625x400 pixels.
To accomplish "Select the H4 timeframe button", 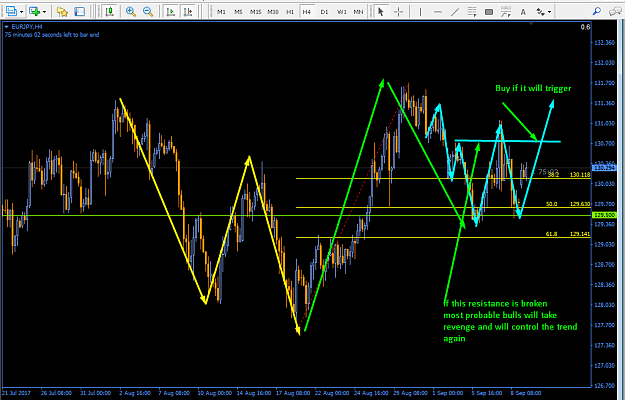I will pyautogui.click(x=307, y=12).
